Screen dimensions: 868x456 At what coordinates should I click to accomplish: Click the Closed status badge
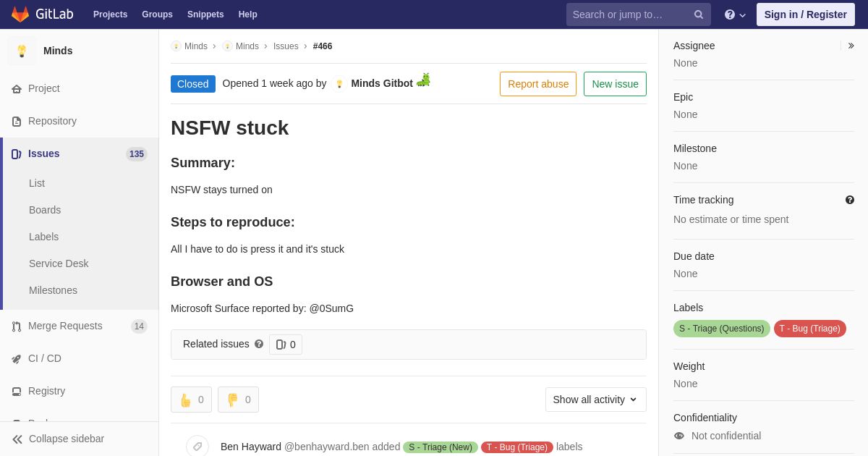point(193,84)
